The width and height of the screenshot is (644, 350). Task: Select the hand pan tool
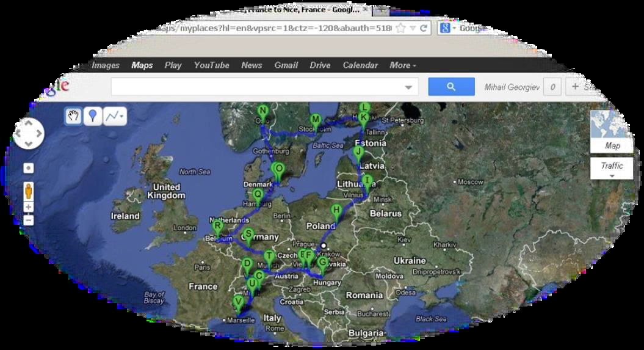[74, 116]
